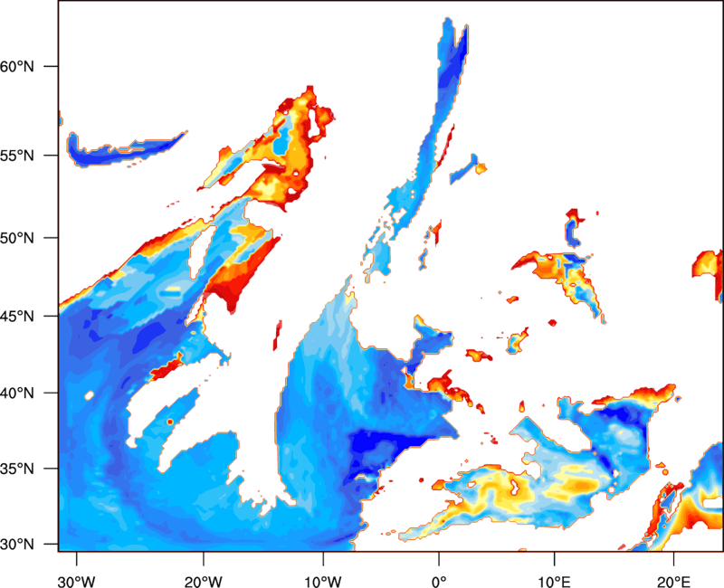Click the 40°N latitude label
This screenshot has height=588, width=724.
(x=17, y=394)
